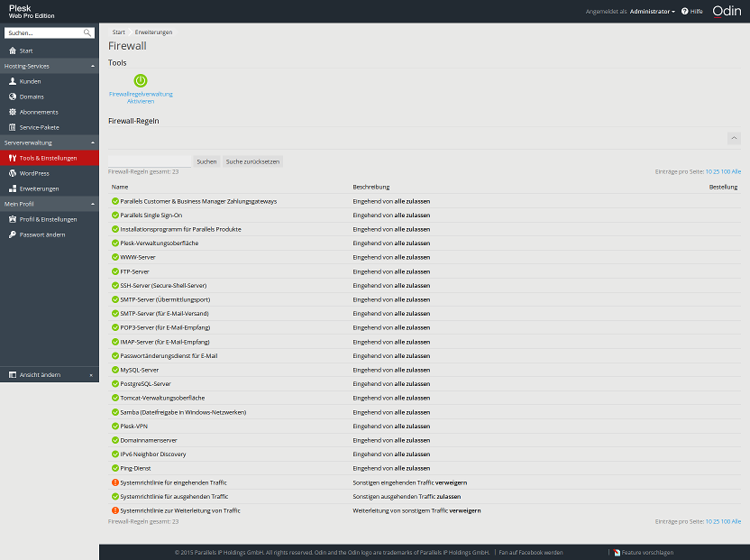Image resolution: width=750 pixels, height=560 pixels.
Task: Open the IMAP-Server (für E-Mail-Empfang) rule
Action: [165, 342]
